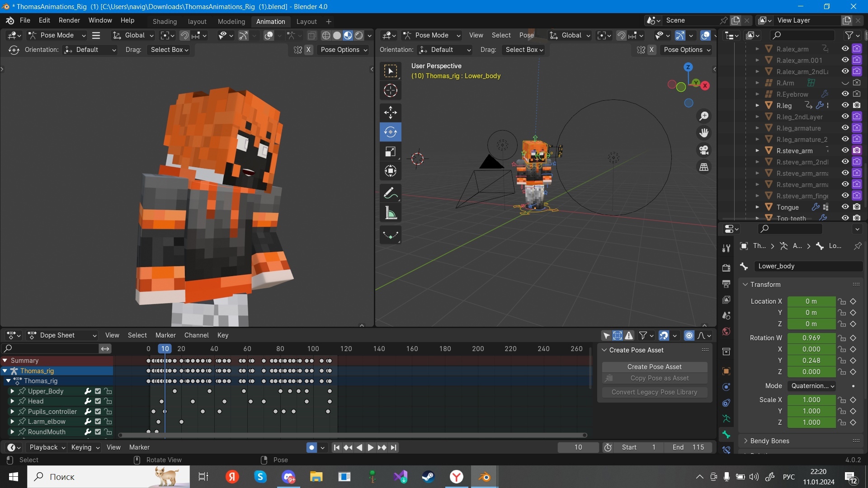Pick the Transform tool in right viewport

[391, 171]
